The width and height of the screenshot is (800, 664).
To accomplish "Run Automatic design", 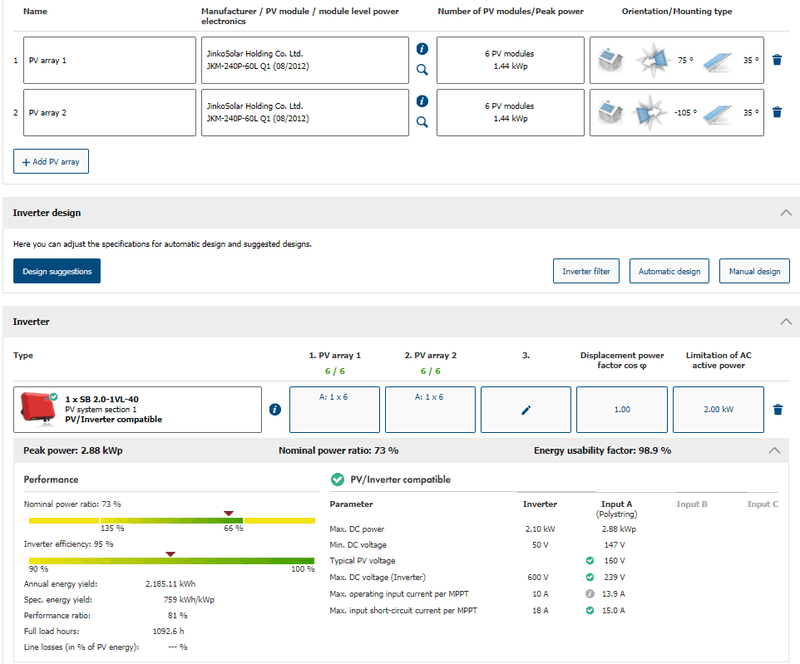I will click(x=669, y=271).
